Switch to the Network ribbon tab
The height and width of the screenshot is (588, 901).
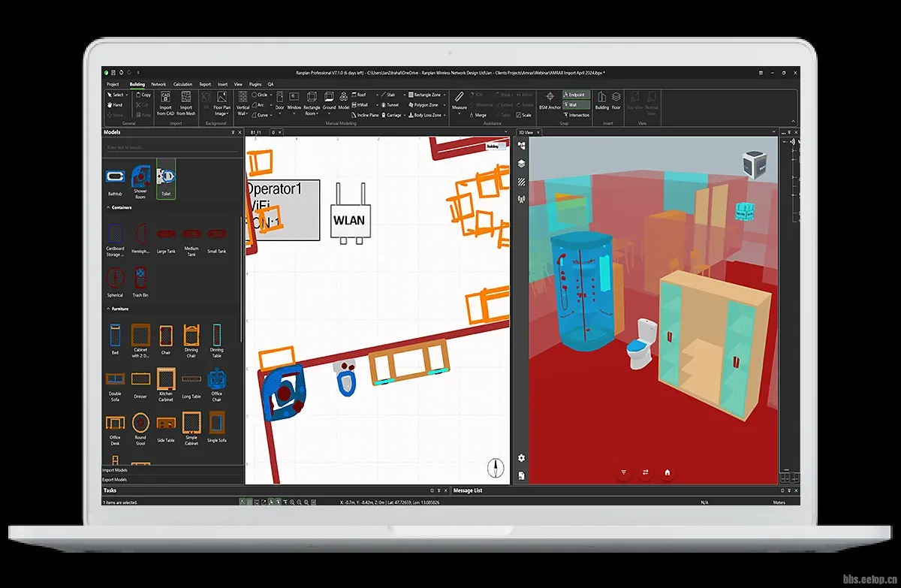[158, 84]
